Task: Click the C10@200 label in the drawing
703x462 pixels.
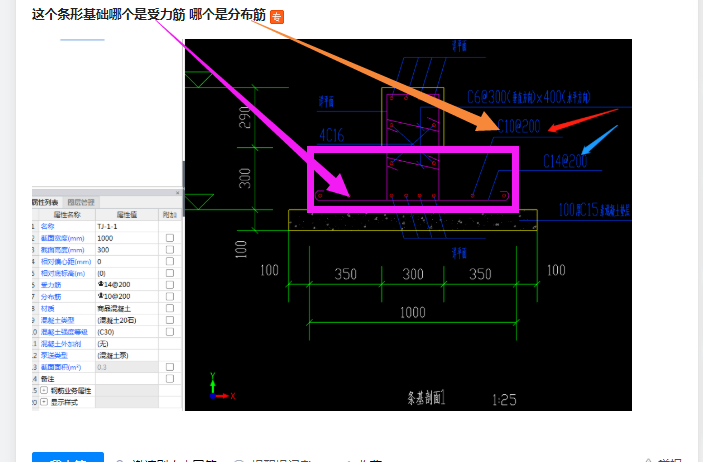Action: tap(519, 126)
